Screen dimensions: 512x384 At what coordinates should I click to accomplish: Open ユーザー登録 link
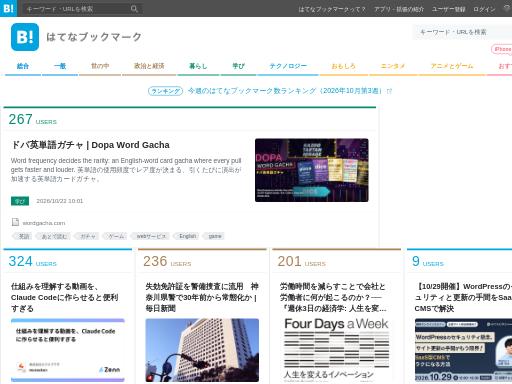(448, 9)
